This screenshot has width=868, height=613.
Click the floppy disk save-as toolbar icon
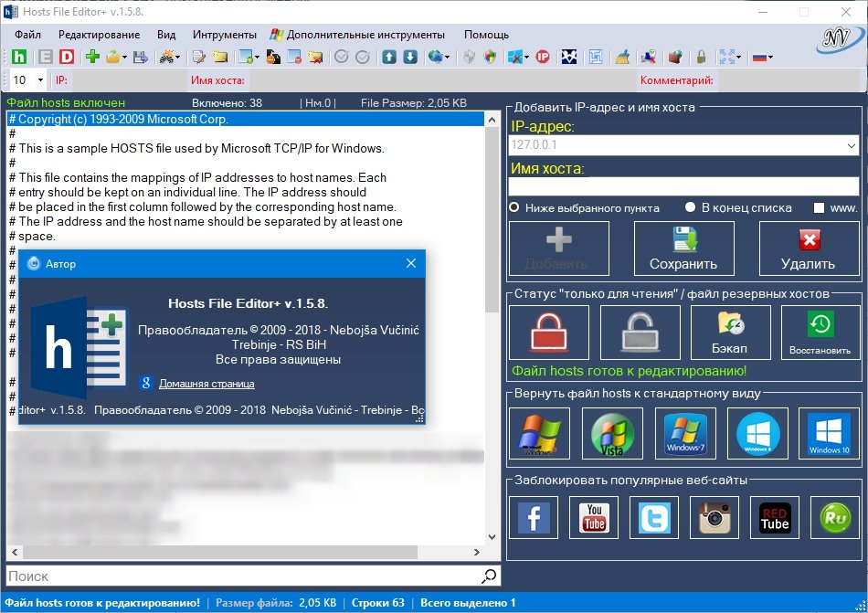(141, 57)
